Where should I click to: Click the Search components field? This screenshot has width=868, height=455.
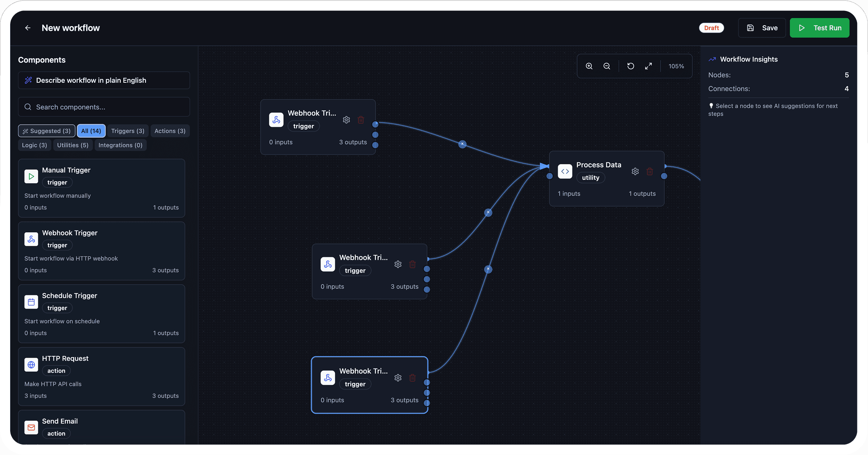coord(104,107)
